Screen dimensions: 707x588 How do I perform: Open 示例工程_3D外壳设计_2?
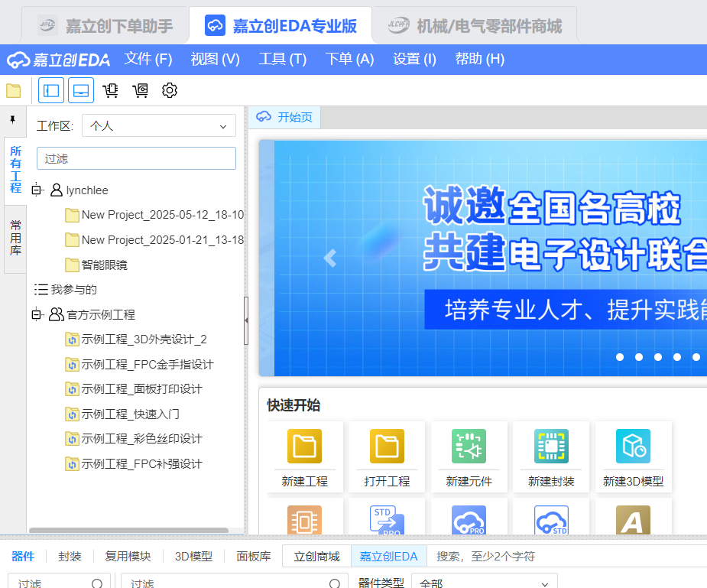[136, 339]
